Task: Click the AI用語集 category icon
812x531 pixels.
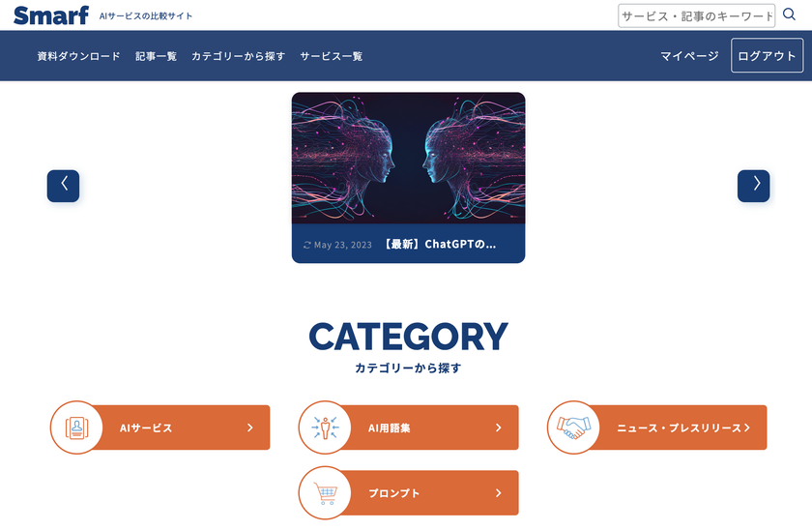Action: coord(325,428)
